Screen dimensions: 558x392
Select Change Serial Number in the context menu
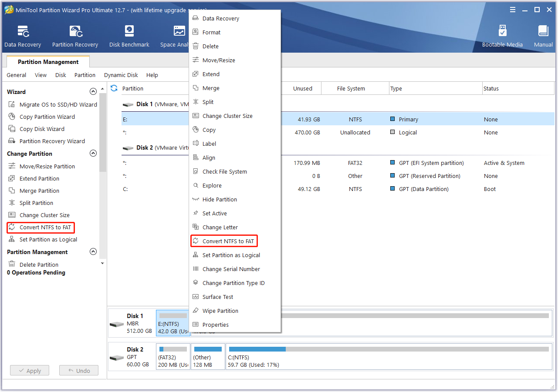tap(235, 269)
